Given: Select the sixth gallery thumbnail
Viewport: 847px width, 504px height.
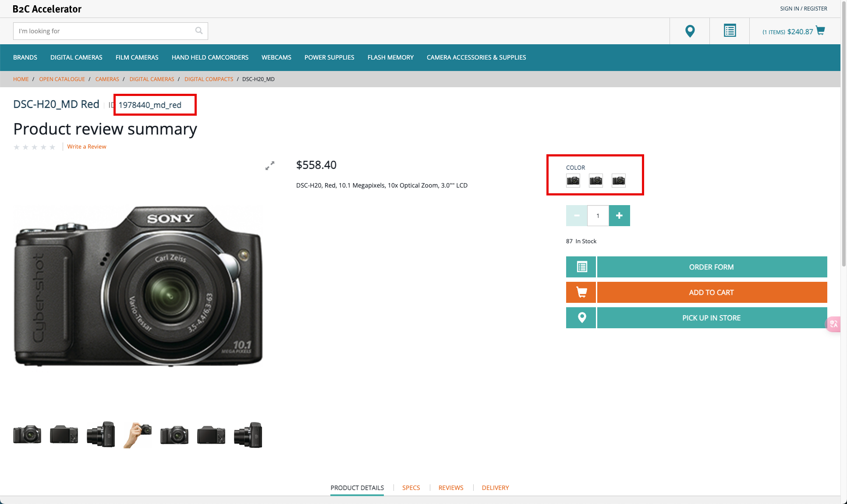Looking at the screenshot, I should (211, 435).
